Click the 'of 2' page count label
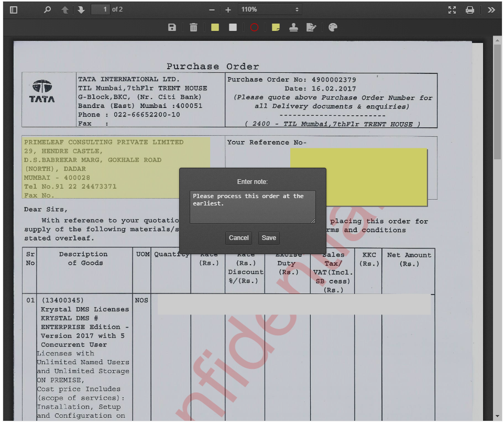 [x=117, y=9]
